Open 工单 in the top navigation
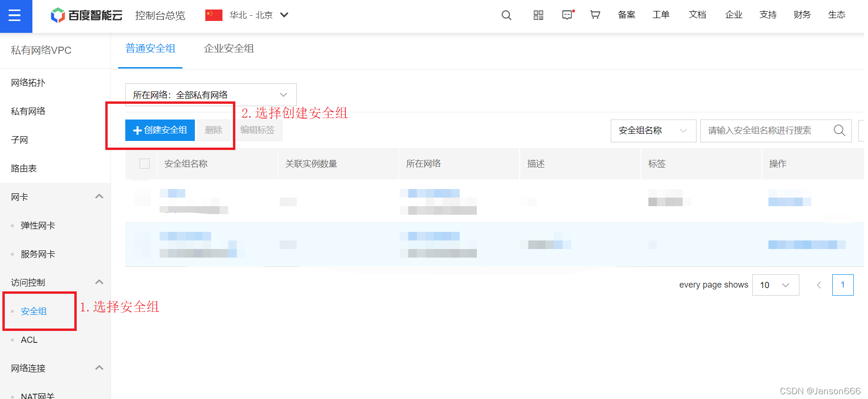Screen dimensions: 868x399 point(661,15)
